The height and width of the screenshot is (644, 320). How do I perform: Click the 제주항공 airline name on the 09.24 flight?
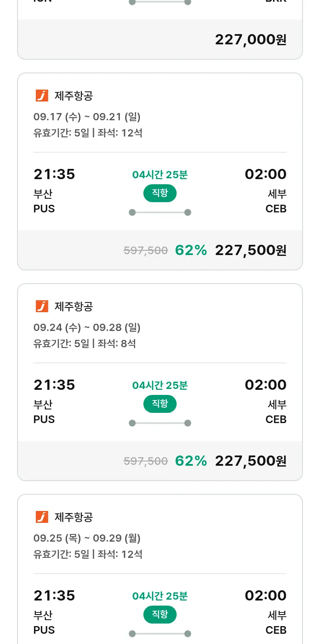click(x=73, y=306)
